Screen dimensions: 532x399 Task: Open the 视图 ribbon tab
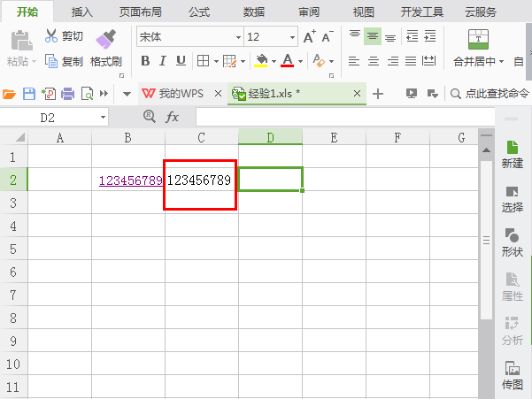364,12
